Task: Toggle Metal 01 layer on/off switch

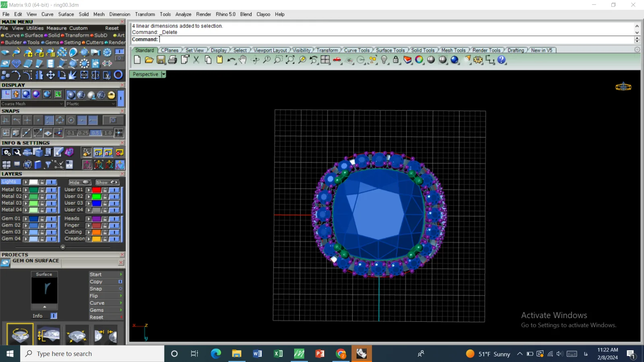Action: 51,190
